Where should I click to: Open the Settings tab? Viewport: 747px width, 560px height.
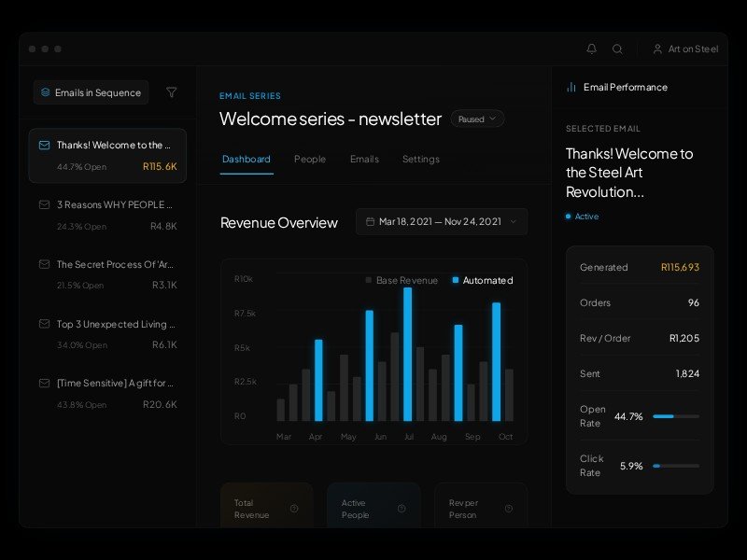420,160
